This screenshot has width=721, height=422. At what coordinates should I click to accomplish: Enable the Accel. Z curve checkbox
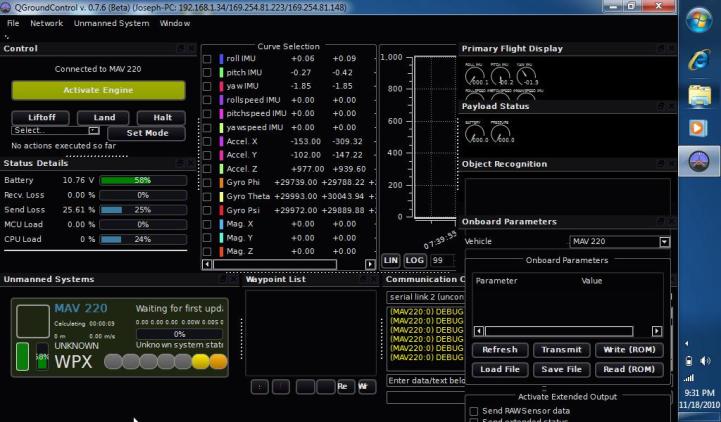pyautogui.click(x=207, y=169)
